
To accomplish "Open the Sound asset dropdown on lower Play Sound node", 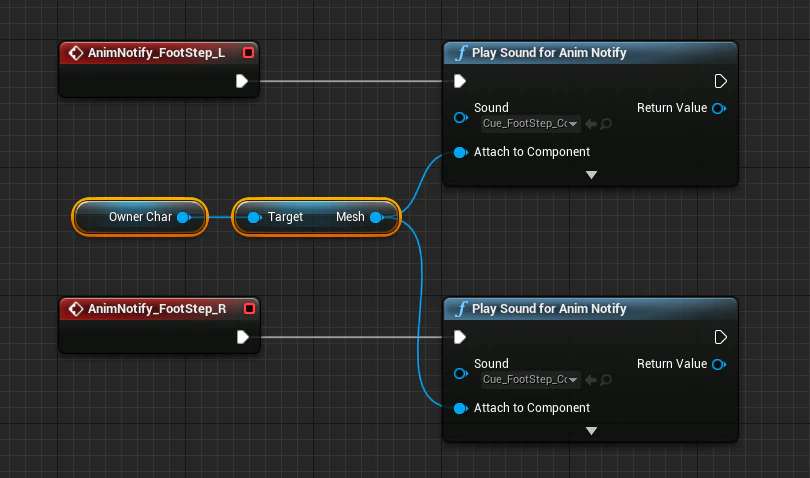I will pyautogui.click(x=531, y=380).
